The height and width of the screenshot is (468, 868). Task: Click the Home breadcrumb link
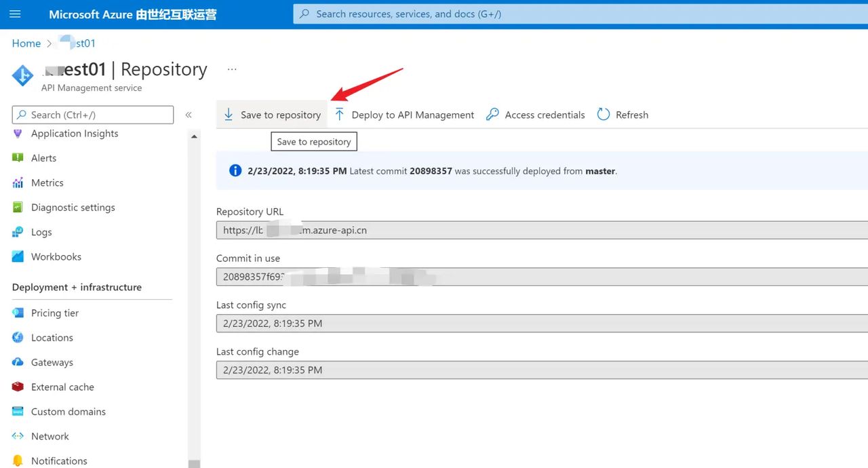pyautogui.click(x=26, y=43)
